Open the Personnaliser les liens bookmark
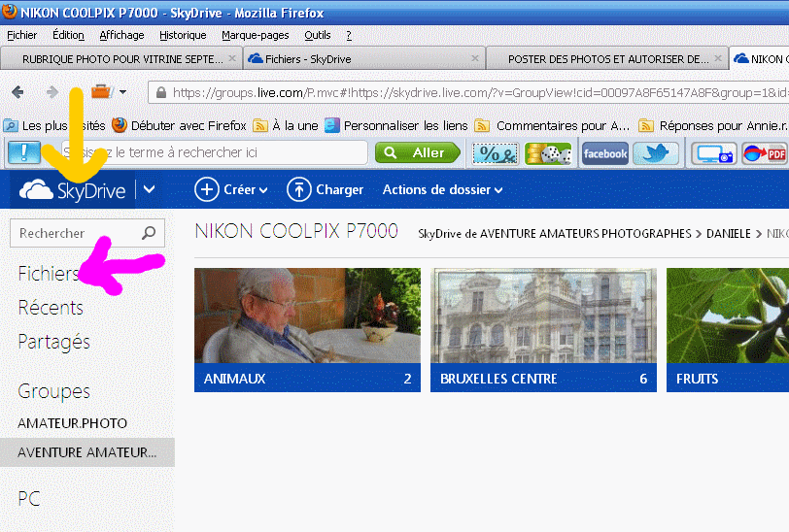 396,125
